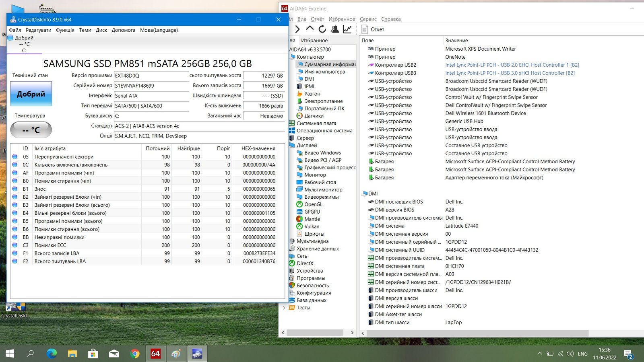Screen dimensions: 644x362
Task: Click USB 2.0 EHCI Host Controller link
Action: tap(512, 65)
